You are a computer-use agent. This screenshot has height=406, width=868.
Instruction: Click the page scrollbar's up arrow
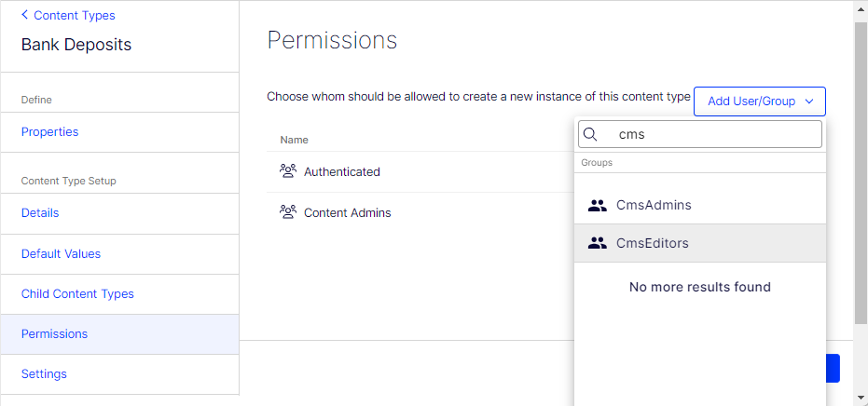tap(861, 7)
